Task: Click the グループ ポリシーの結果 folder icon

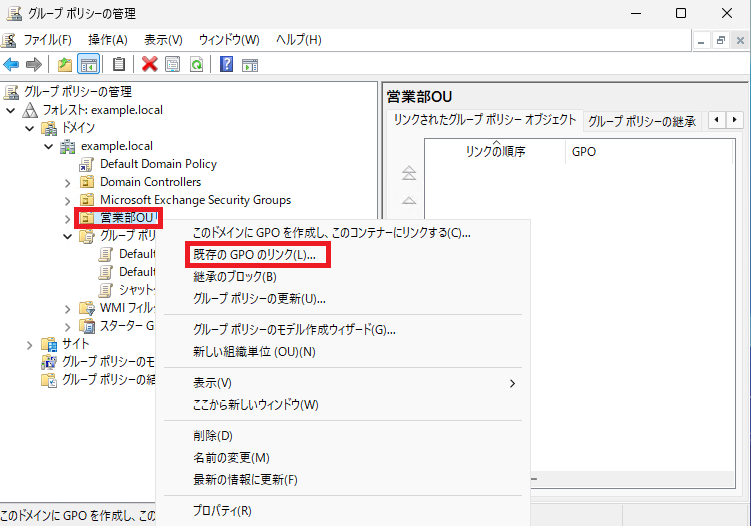Action: [x=48, y=380]
